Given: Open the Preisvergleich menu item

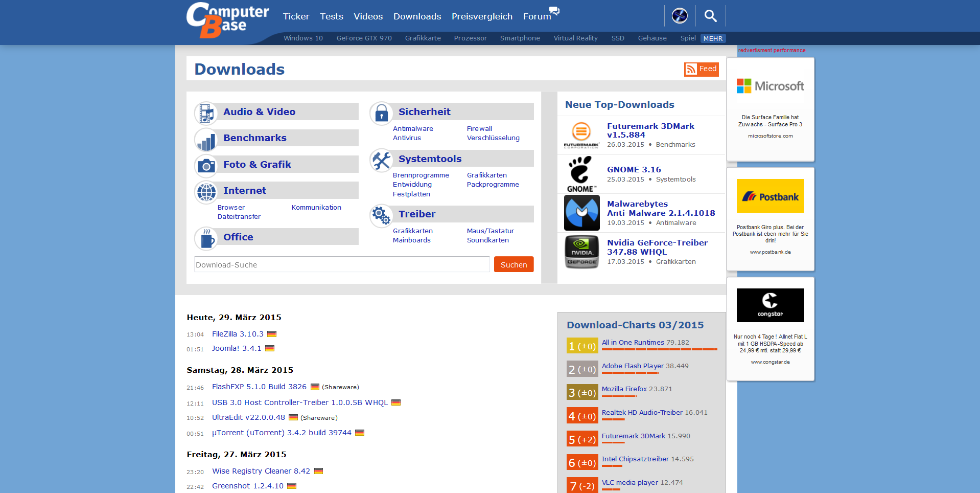Looking at the screenshot, I should tap(482, 16).
